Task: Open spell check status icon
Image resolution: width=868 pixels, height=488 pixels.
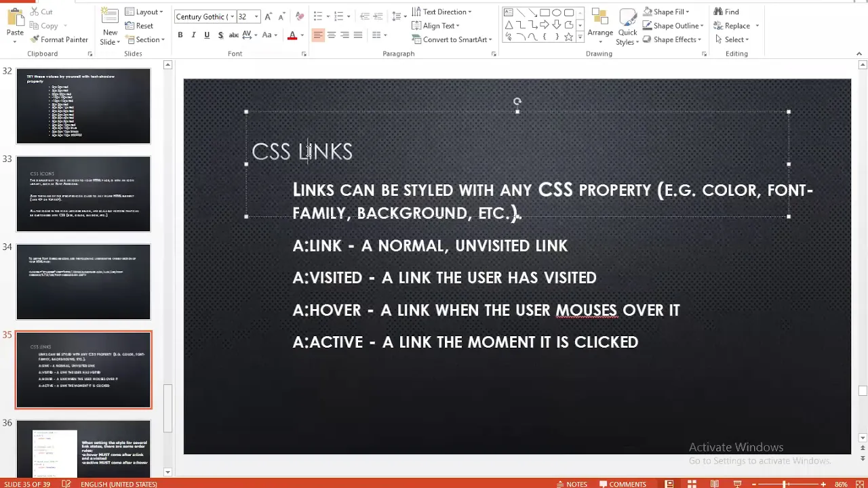Action: [x=66, y=484]
